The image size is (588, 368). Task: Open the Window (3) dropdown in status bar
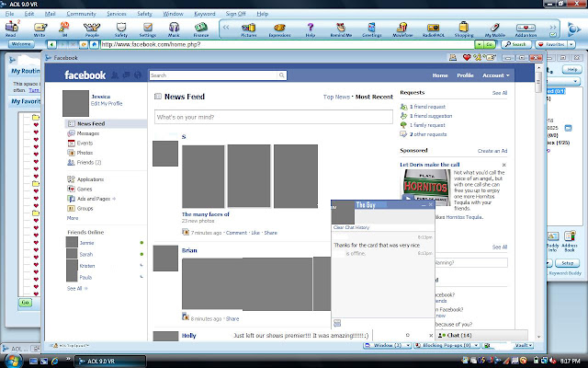388,345
